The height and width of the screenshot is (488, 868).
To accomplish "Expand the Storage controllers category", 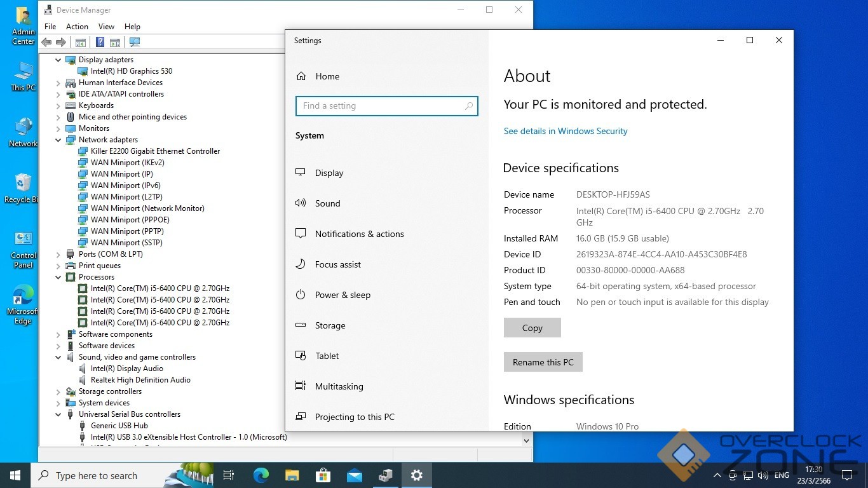I will 58,391.
